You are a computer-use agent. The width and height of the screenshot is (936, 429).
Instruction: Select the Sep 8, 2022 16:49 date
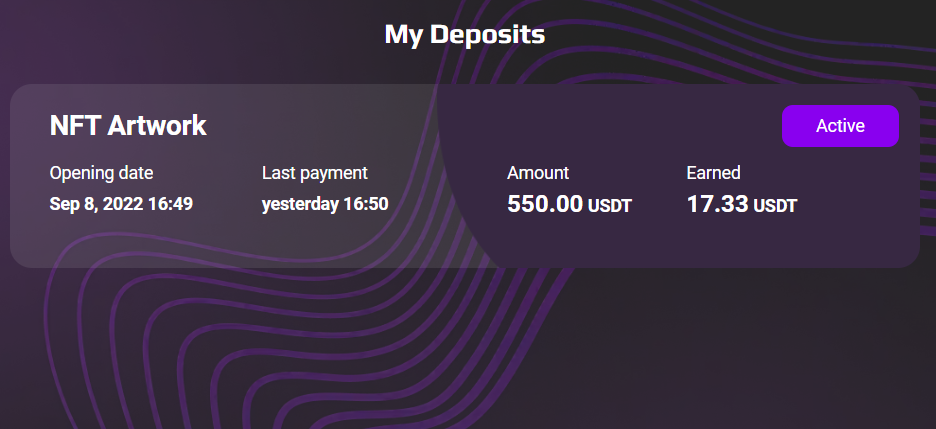click(x=121, y=204)
